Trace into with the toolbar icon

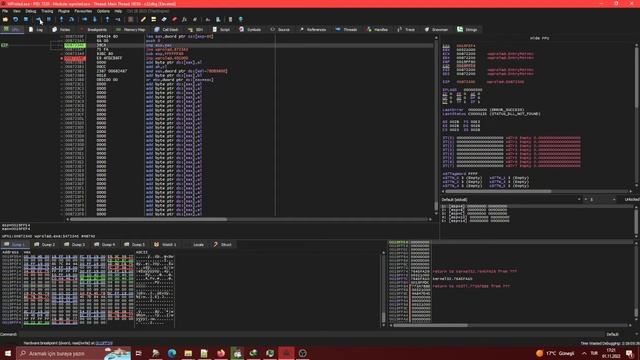(84, 19)
